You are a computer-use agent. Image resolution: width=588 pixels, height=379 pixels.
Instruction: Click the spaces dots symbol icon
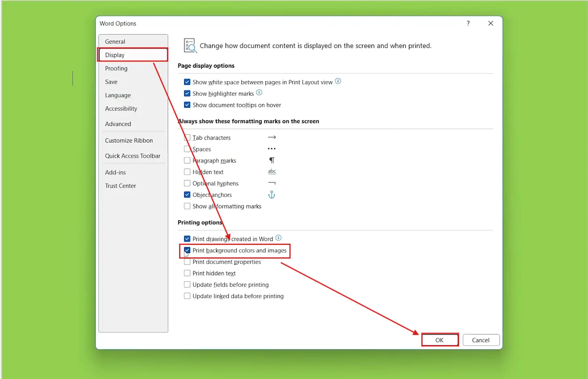pos(272,149)
